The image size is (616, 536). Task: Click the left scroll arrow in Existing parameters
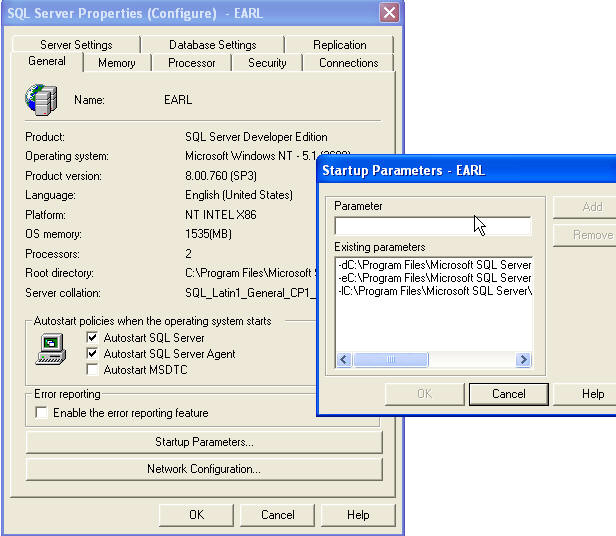344,360
